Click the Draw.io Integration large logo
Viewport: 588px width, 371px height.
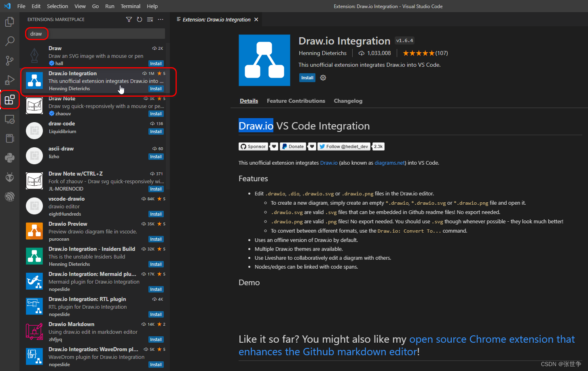click(264, 60)
